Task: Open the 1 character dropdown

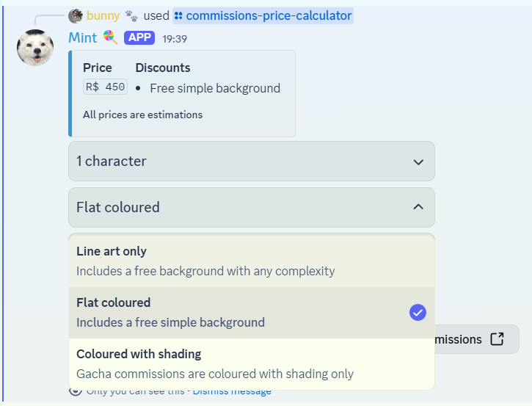Action: [x=252, y=162]
